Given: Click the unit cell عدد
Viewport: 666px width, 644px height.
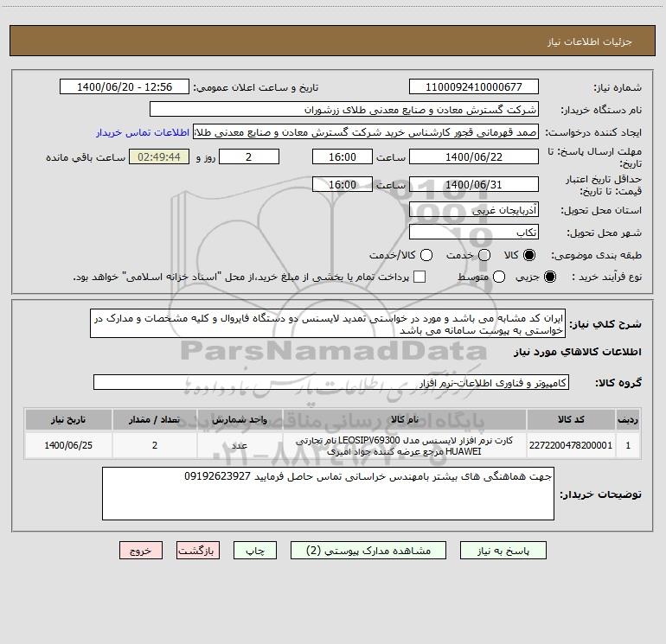Looking at the screenshot, I should coord(240,446).
